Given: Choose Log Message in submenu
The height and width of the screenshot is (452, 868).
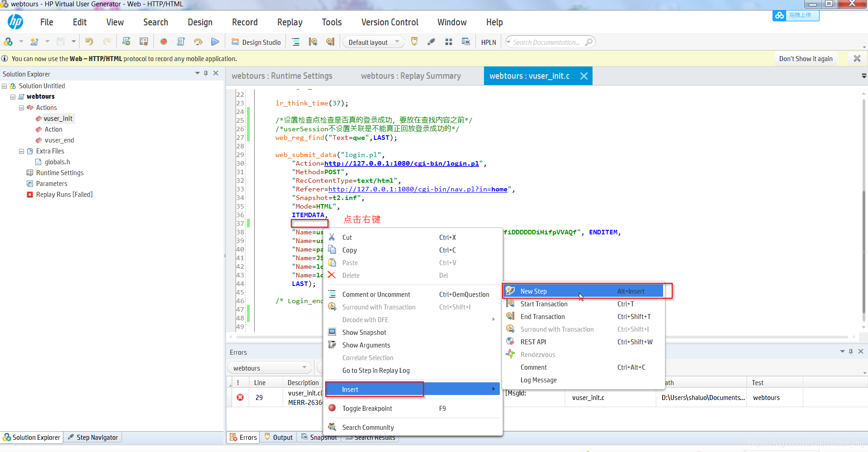Looking at the screenshot, I should pyautogui.click(x=583, y=380).
